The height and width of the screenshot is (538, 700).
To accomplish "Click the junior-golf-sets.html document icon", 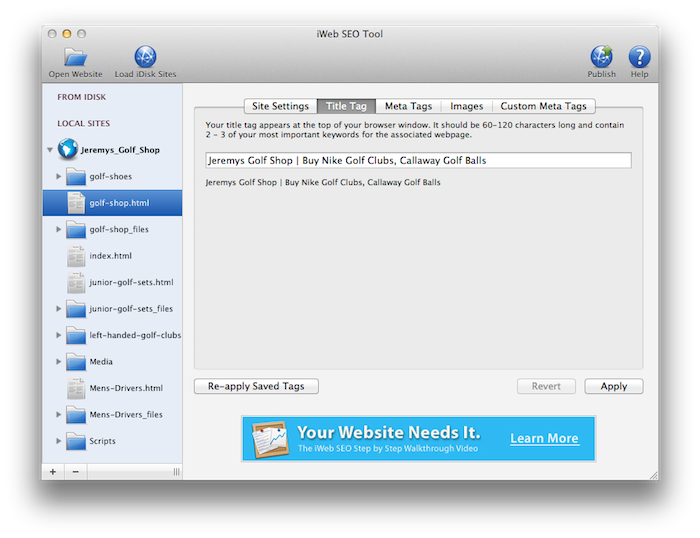I will 76,282.
